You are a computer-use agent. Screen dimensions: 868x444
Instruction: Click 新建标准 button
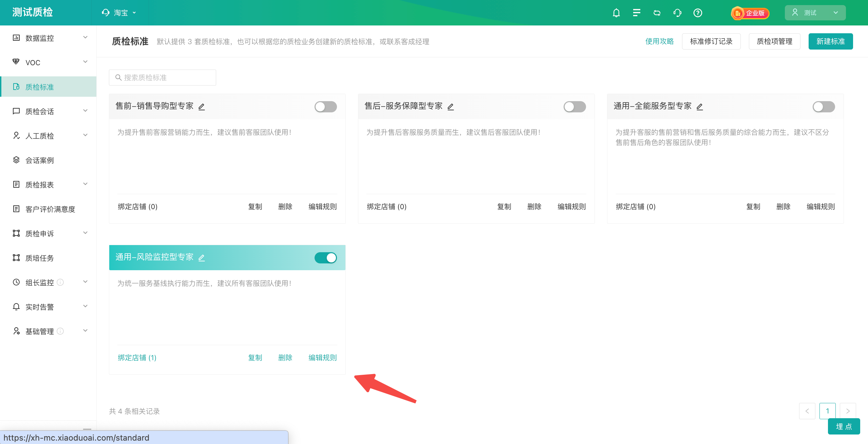click(831, 41)
